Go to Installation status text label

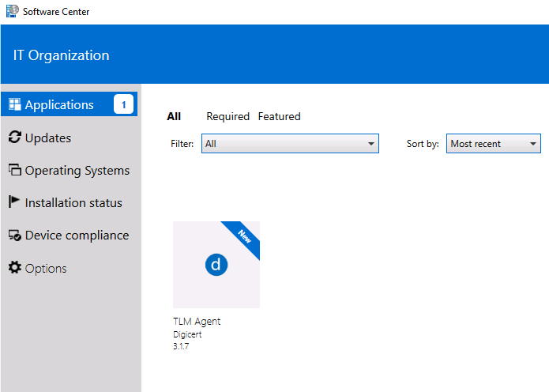click(73, 203)
